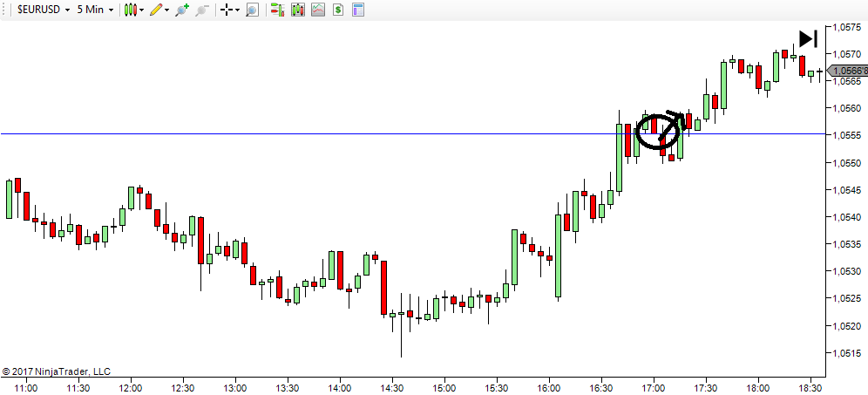
Task: Select the zoom frame magnifier tool
Action: point(253,10)
